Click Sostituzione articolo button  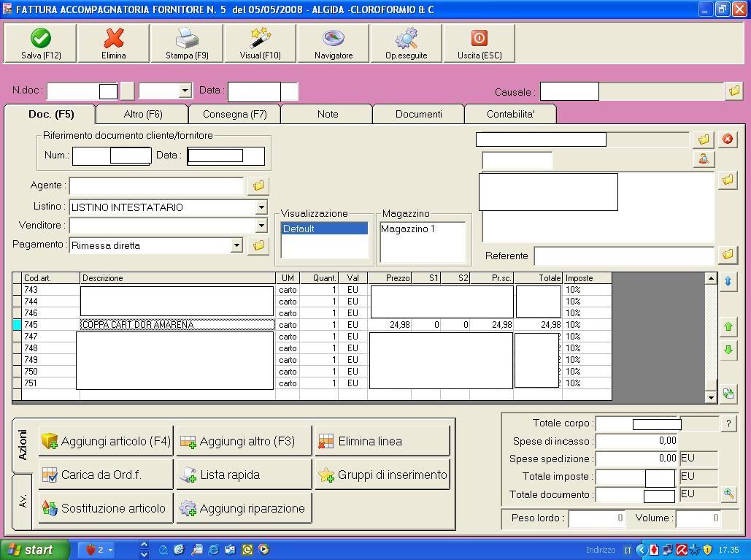[x=106, y=508]
